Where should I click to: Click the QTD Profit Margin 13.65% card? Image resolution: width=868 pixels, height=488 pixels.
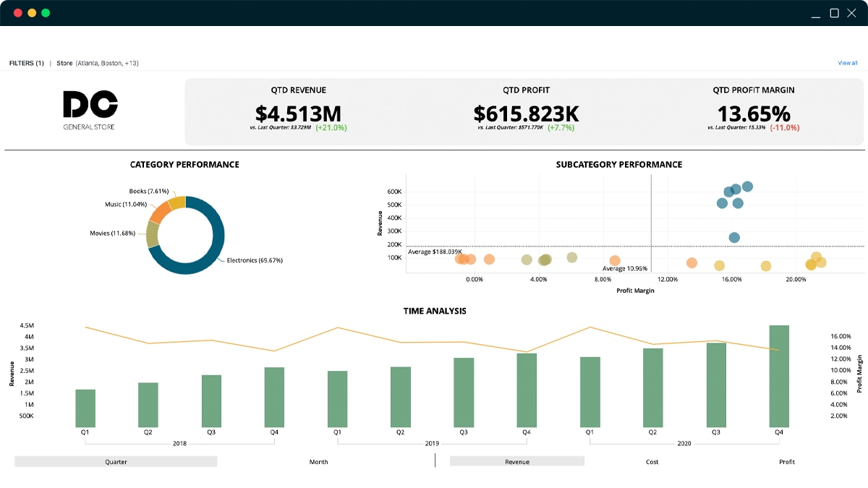pyautogui.click(x=753, y=113)
